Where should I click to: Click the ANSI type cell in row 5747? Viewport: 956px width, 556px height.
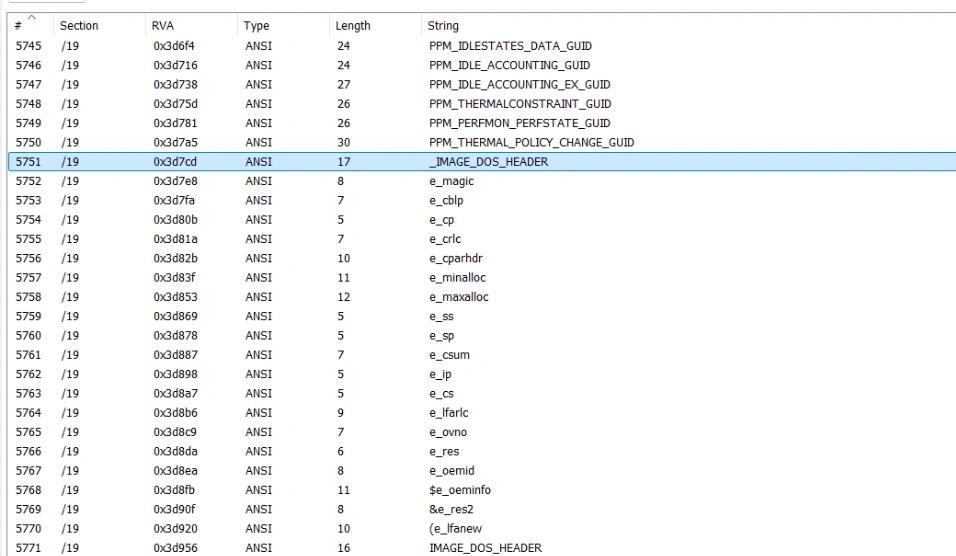coord(259,85)
